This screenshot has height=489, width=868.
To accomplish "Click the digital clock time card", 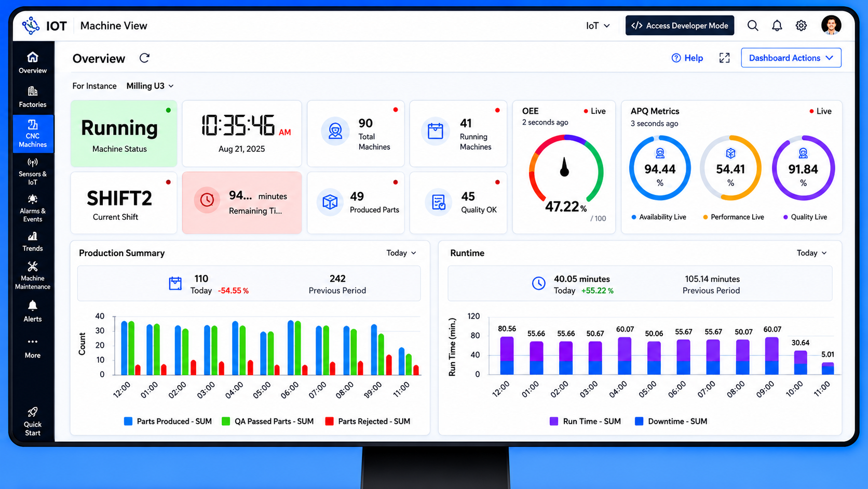I will (x=242, y=134).
